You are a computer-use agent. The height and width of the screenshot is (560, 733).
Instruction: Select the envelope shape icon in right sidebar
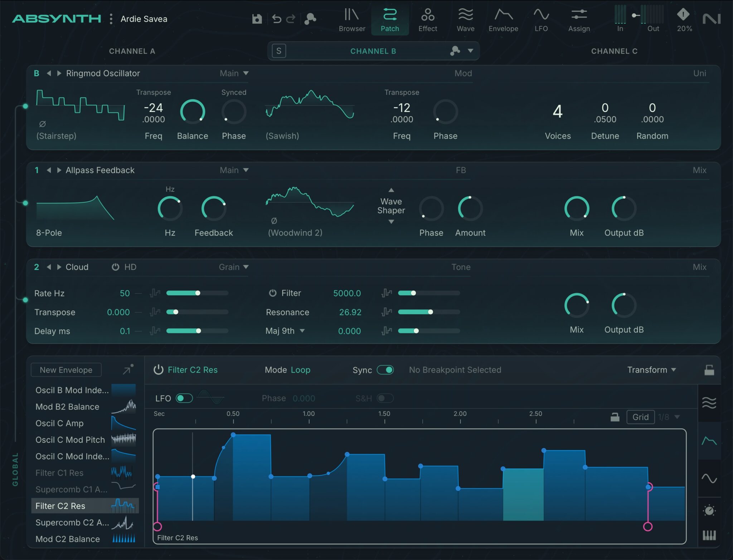[709, 441]
